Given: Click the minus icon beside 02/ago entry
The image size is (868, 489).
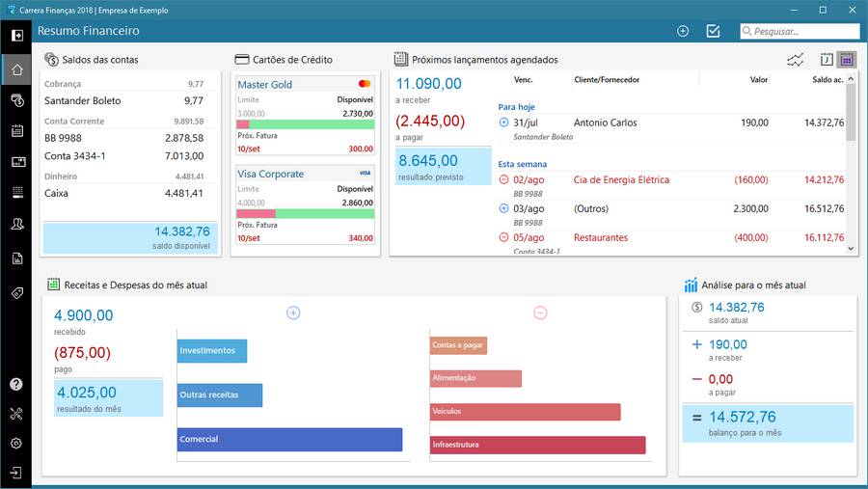Looking at the screenshot, I should tap(503, 179).
